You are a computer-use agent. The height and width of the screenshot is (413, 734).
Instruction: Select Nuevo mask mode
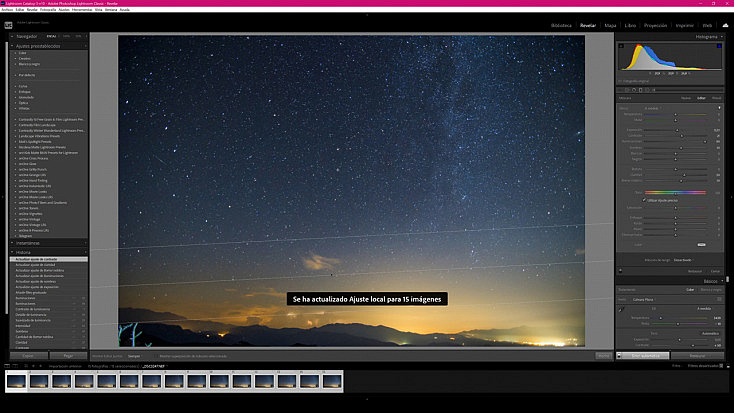tap(686, 98)
